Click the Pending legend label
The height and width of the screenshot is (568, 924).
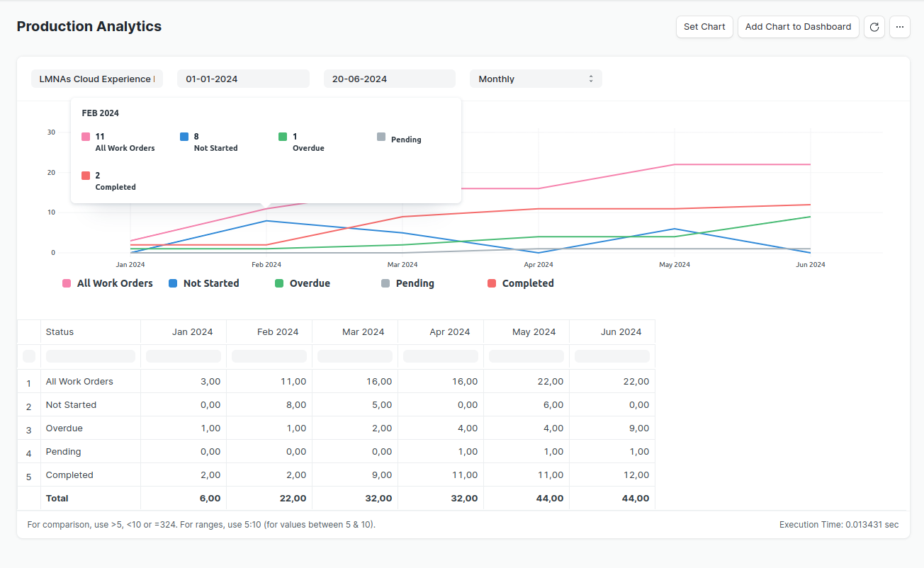(x=415, y=283)
